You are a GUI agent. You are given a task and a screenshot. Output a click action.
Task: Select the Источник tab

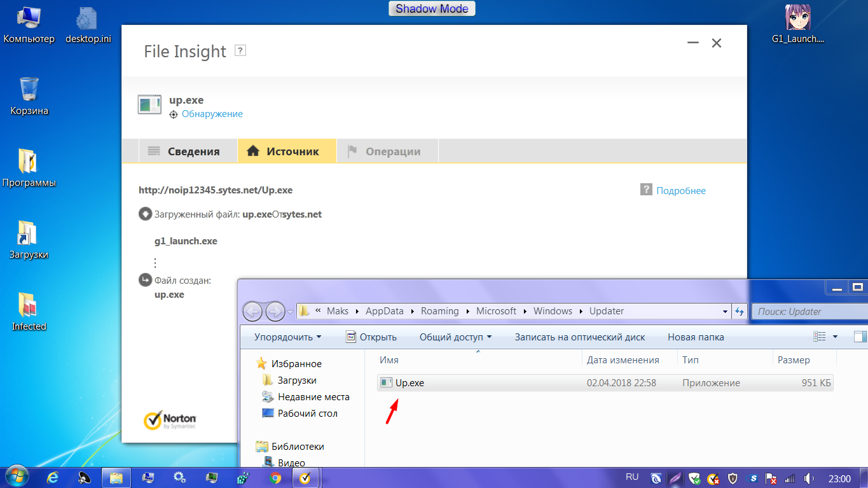286,151
